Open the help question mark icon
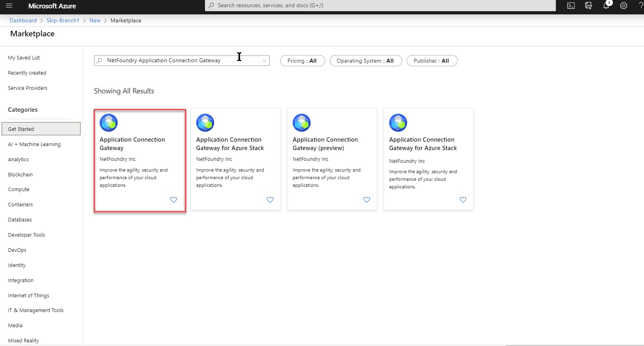Viewport: 644px width, 346px height. [641, 6]
